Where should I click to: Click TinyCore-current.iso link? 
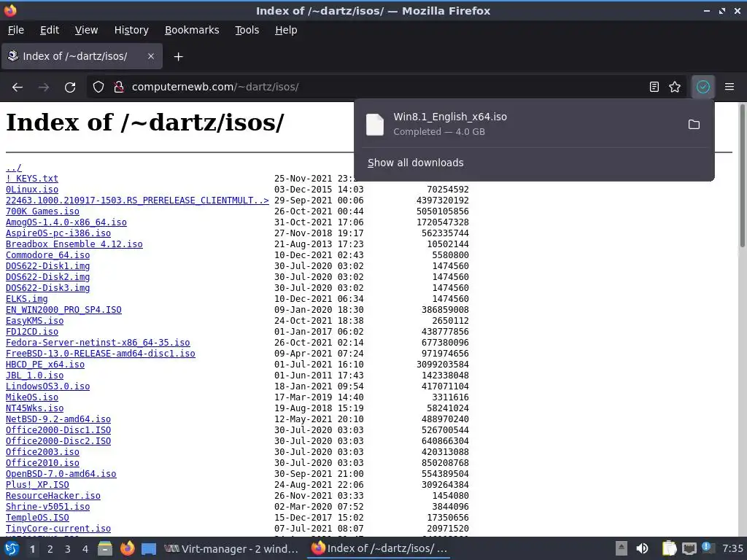58,529
